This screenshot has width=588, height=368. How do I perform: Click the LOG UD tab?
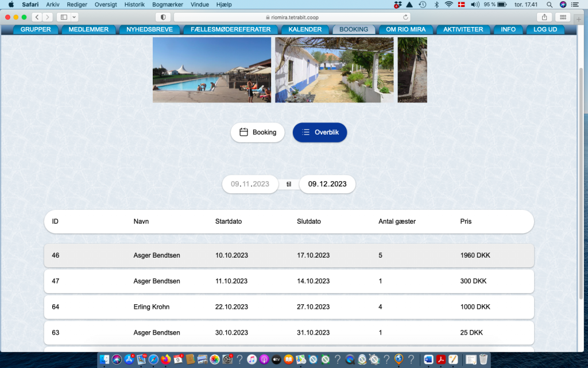[545, 29]
